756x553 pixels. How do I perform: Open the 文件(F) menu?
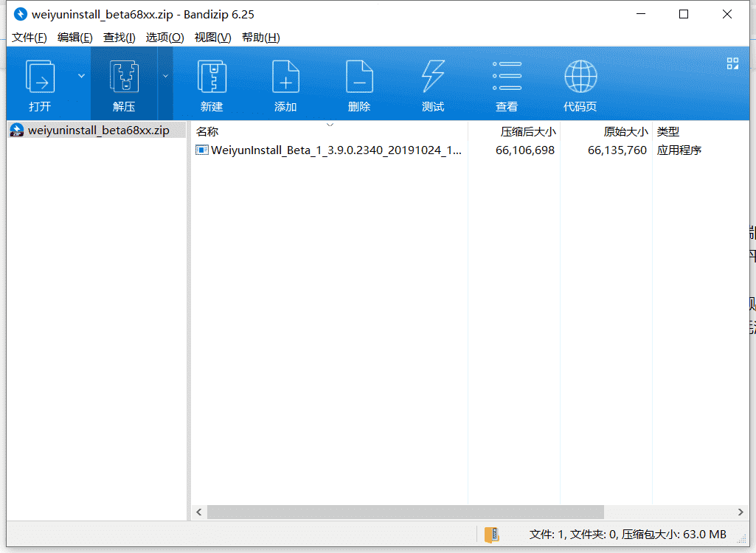pos(29,37)
